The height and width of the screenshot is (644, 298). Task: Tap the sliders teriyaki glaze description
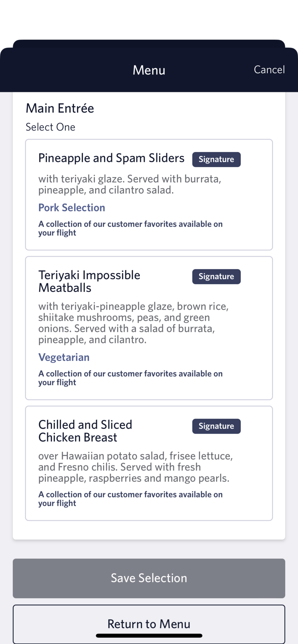[130, 184]
